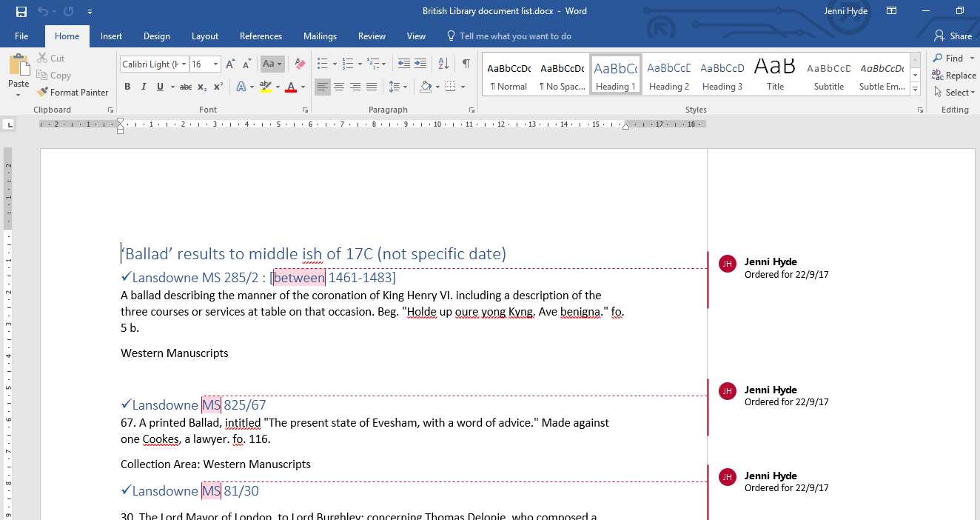Click the Text Effects icon

pyautogui.click(x=241, y=87)
